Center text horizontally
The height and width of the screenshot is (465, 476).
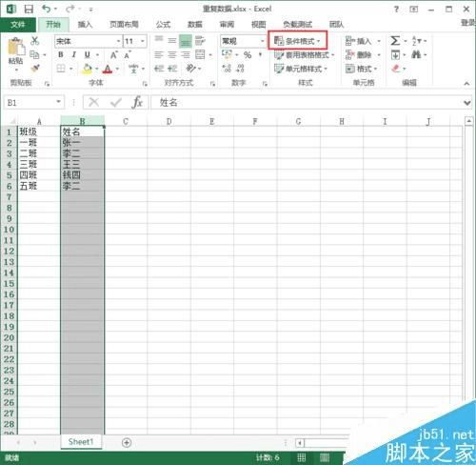coord(172,55)
